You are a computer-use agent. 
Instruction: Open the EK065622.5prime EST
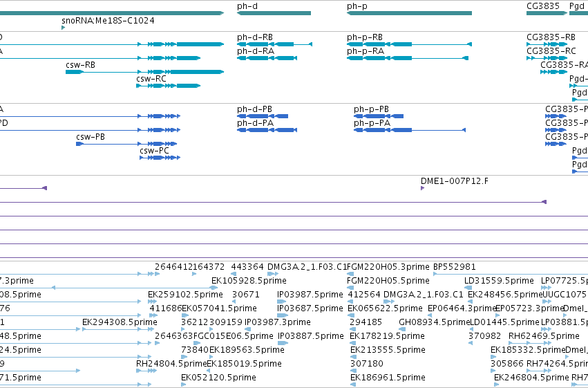tap(350, 315)
